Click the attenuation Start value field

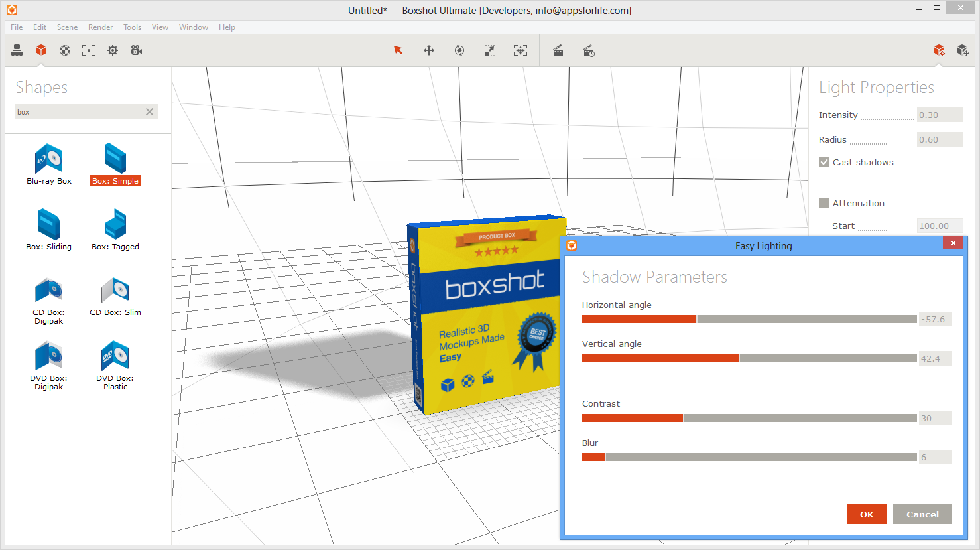pyautogui.click(x=940, y=226)
